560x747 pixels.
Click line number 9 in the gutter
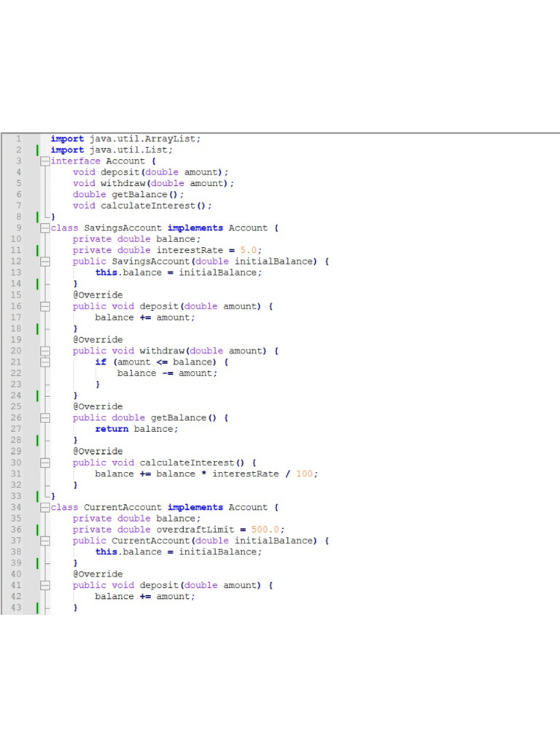click(x=18, y=228)
